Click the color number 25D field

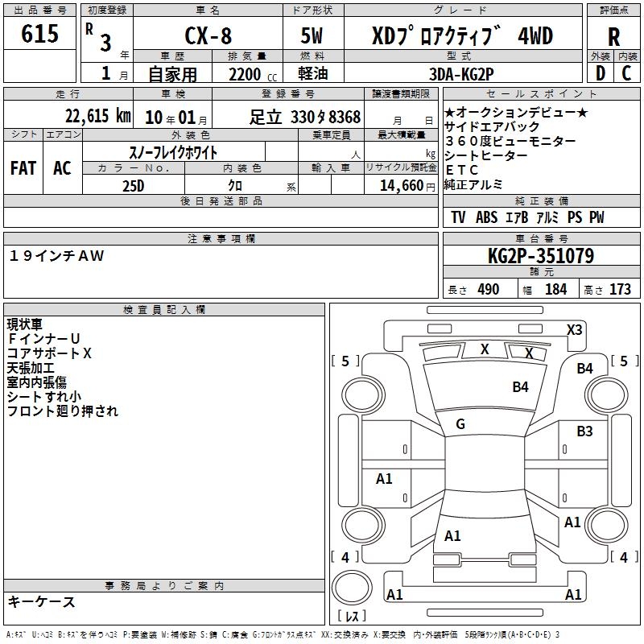(x=134, y=185)
